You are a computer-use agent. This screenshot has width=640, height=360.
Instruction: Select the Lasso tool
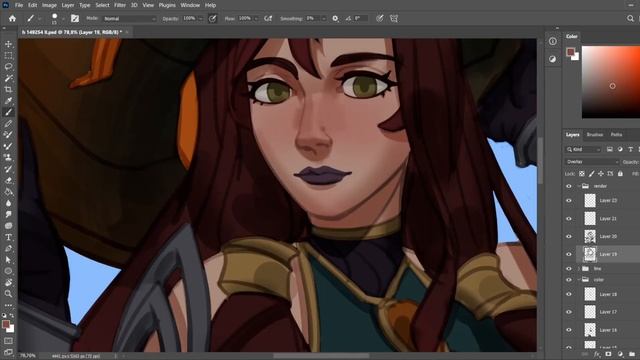point(8,67)
